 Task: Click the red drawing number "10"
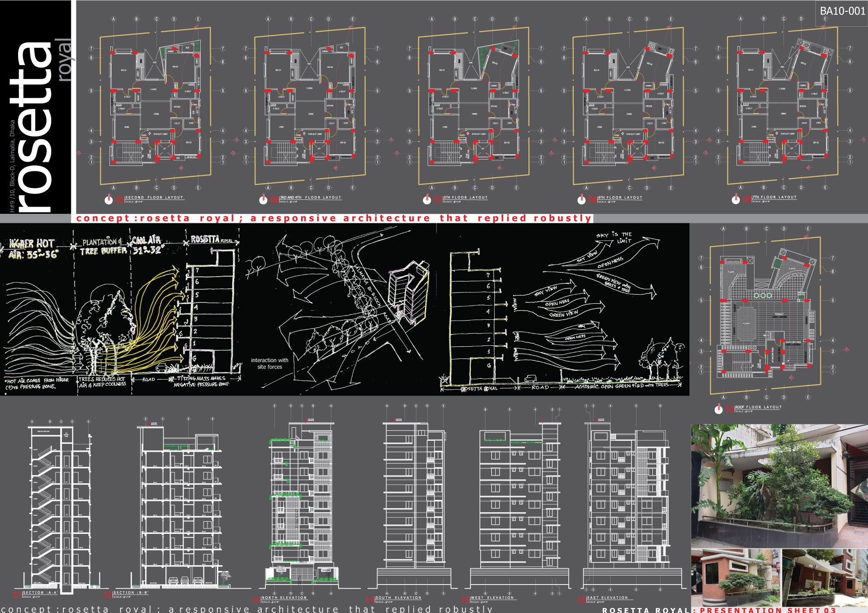coord(729,409)
